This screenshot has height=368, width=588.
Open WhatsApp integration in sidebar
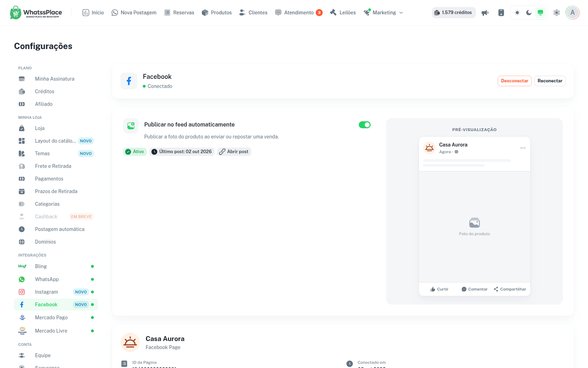[56, 279]
